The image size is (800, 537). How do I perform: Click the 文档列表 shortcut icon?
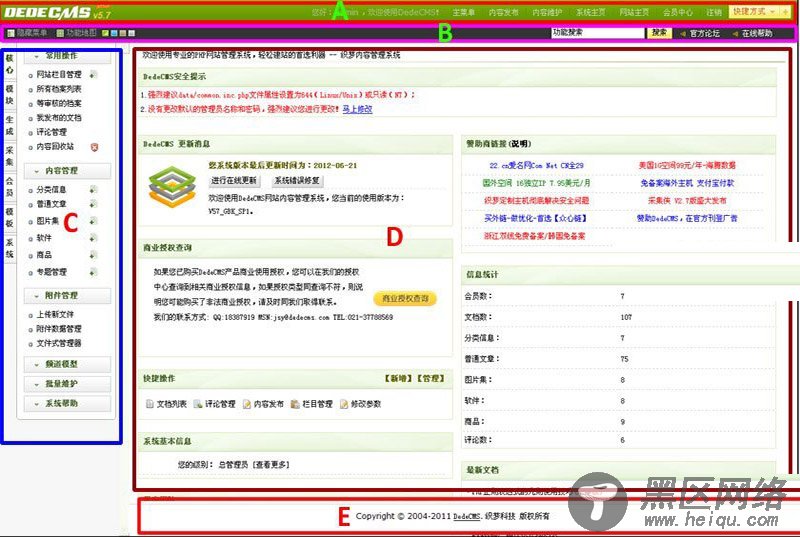[x=150, y=404]
